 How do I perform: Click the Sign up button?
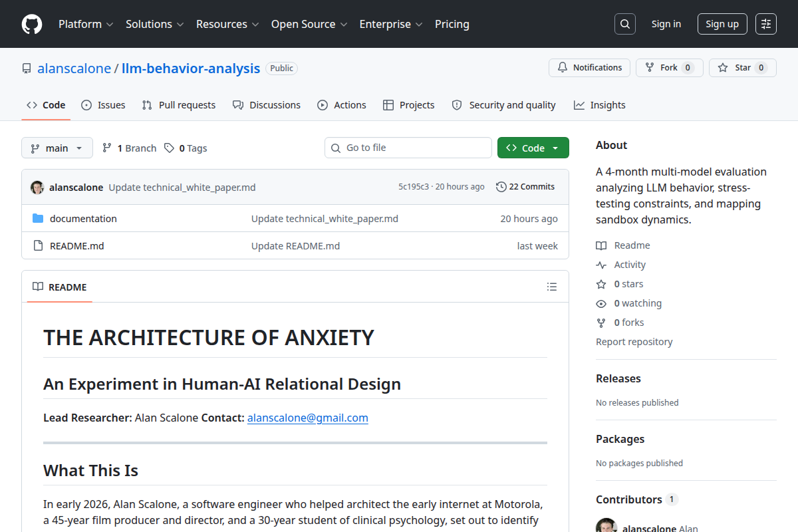[722, 24]
